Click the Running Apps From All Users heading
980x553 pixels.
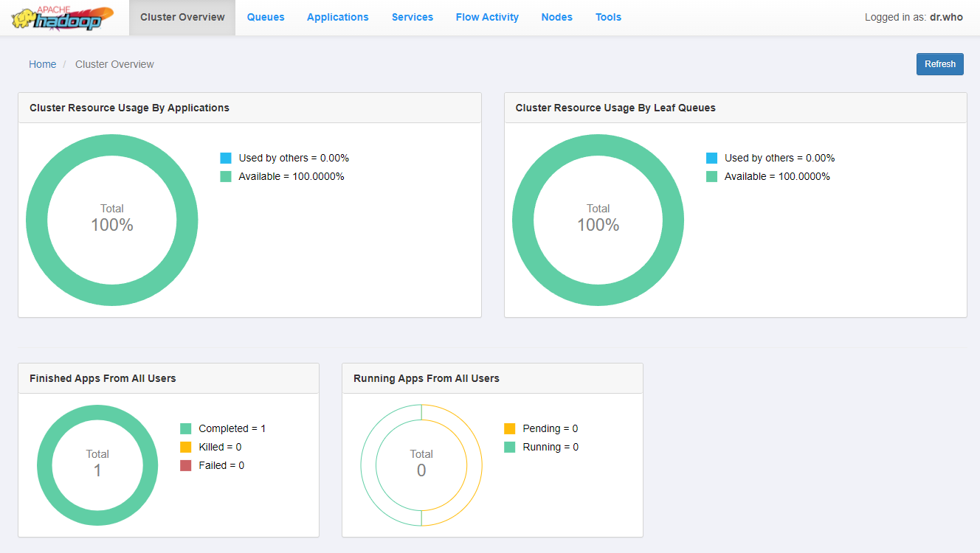(427, 378)
